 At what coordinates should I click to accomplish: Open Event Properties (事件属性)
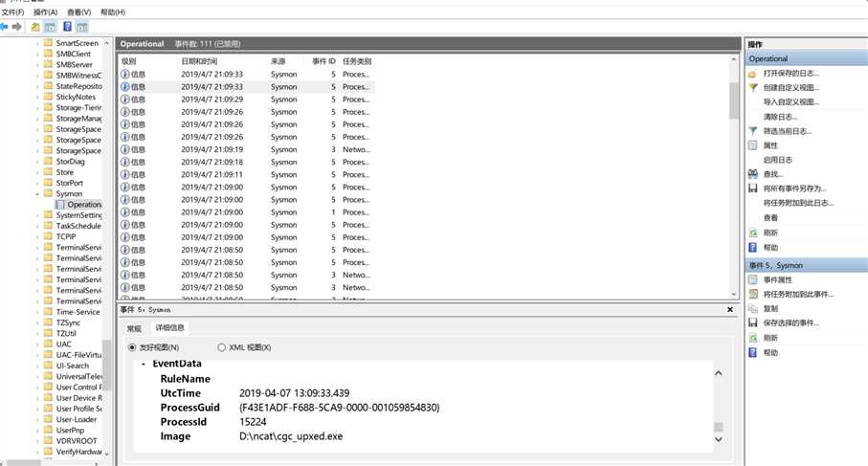(x=778, y=280)
